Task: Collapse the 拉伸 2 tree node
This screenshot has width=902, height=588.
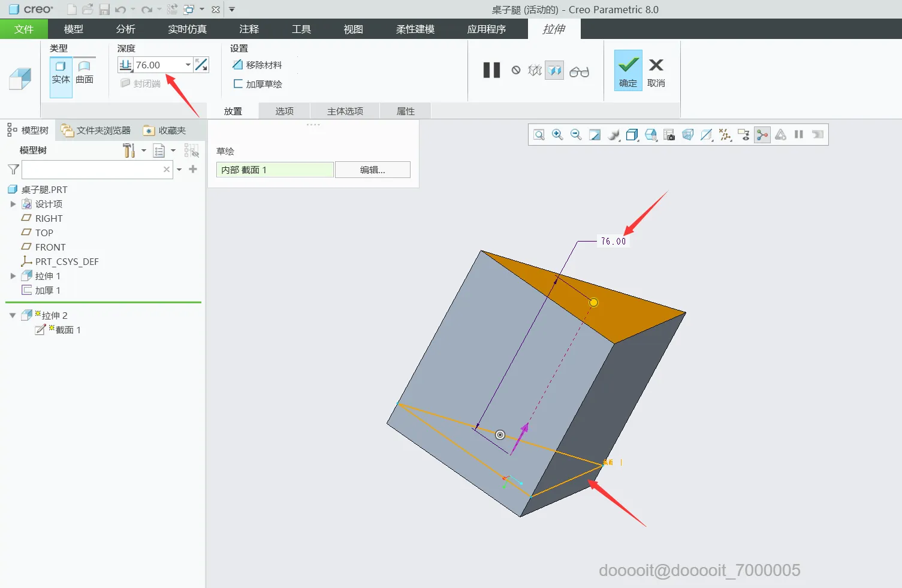Action: click(x=13, y=315)
